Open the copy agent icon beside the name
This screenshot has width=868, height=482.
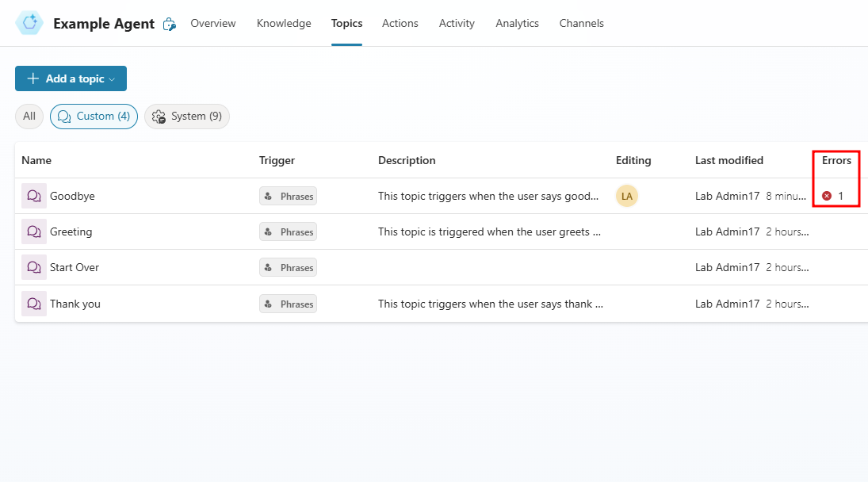pyautogui.click(x=169, y=24)
